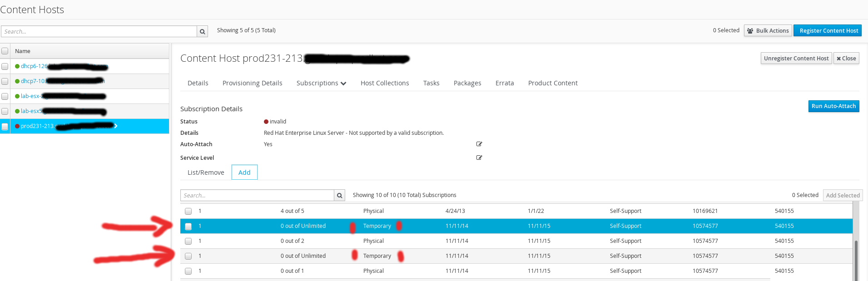868x281 pixels.
Task: Click the edit icon next to Auto-Attach
Action: (479, 144)
